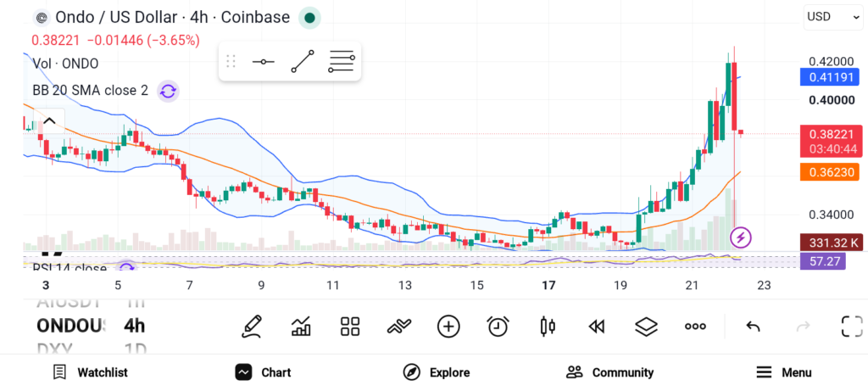
Task: Open the Community tab
Action: pos(609,372)
